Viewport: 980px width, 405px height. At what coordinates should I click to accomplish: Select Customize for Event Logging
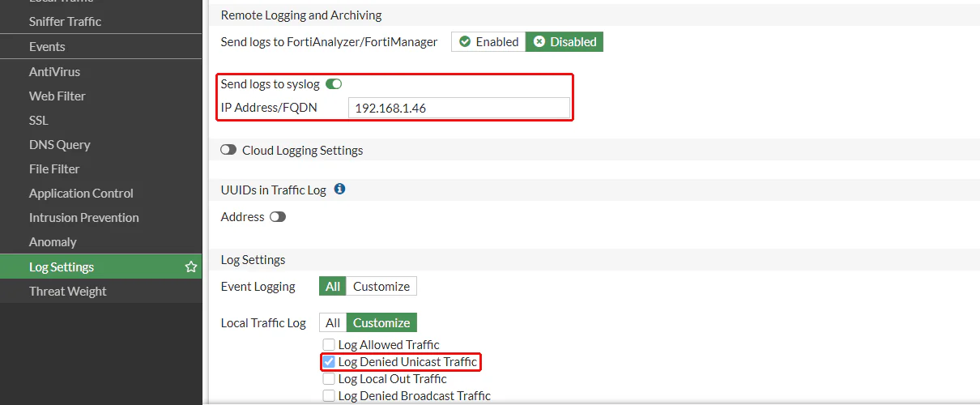[x=381, y=286]
